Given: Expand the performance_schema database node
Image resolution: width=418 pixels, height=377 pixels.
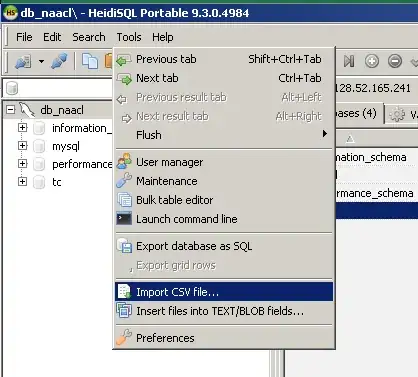Looking at the screenshot, I should point(22,163).
